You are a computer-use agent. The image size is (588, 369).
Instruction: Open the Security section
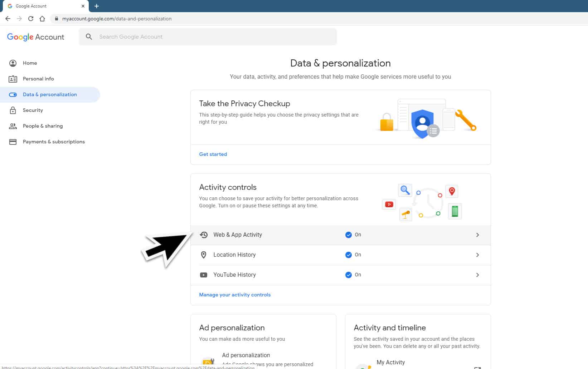click(x=50, y=110)
